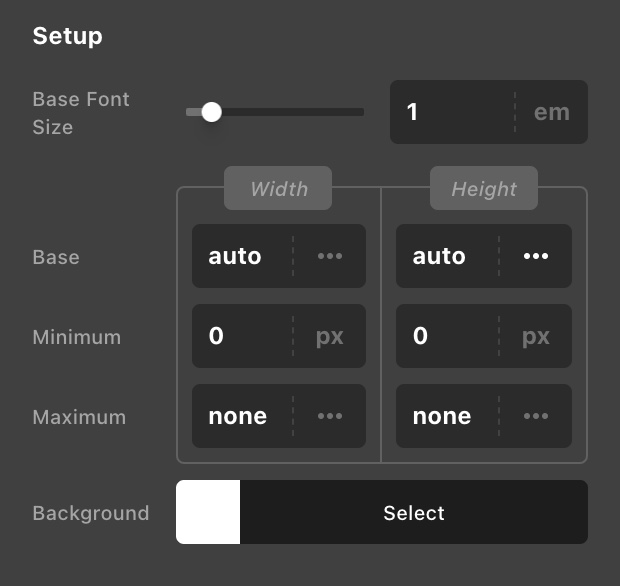
Task: Change the em unit for Base Font Size
Action: [x=552, y=112]
